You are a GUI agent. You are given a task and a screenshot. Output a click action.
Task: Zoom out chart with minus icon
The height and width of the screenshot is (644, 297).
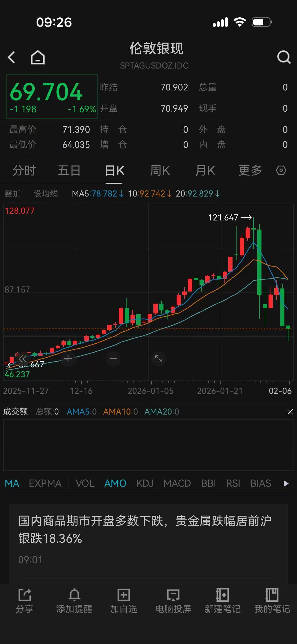point(113,358)
